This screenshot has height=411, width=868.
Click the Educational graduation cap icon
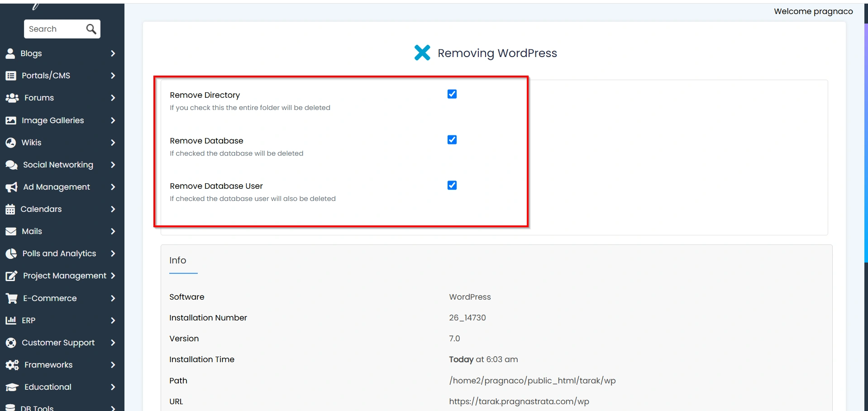tap(12, 387)
